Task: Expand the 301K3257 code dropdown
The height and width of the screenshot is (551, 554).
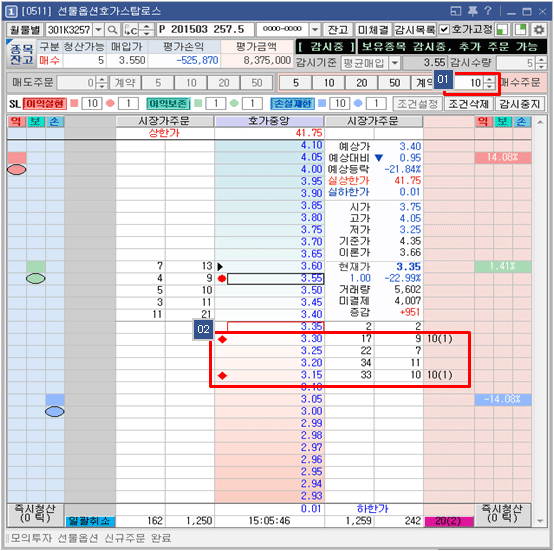Action: 99,30
